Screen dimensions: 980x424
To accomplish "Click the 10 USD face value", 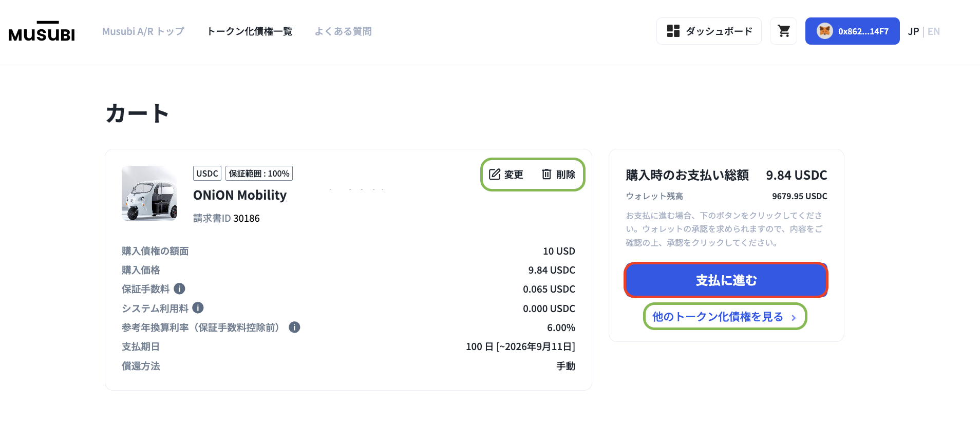I will pyautogui.click(x=559, y=251).
